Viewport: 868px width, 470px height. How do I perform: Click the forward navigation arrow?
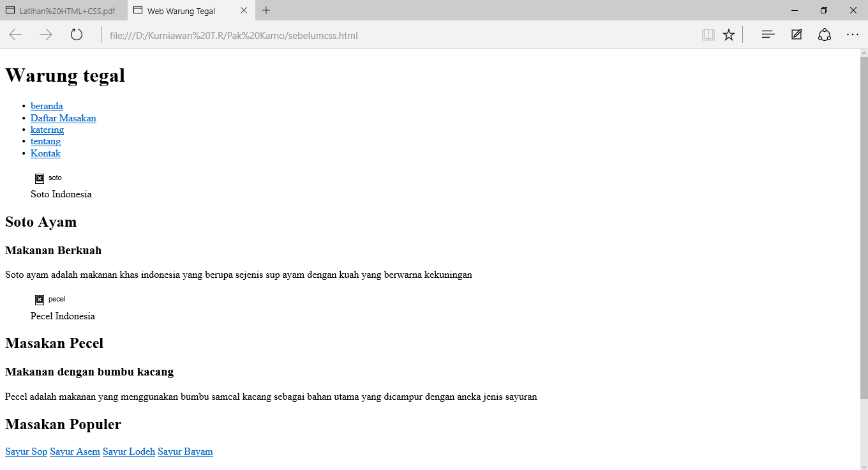(46, 34)
